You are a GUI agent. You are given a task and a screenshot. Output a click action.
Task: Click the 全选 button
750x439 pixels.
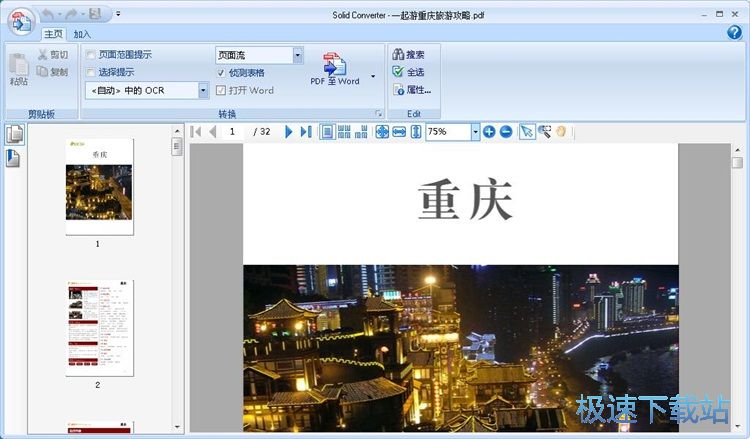[x=408, y=72]
